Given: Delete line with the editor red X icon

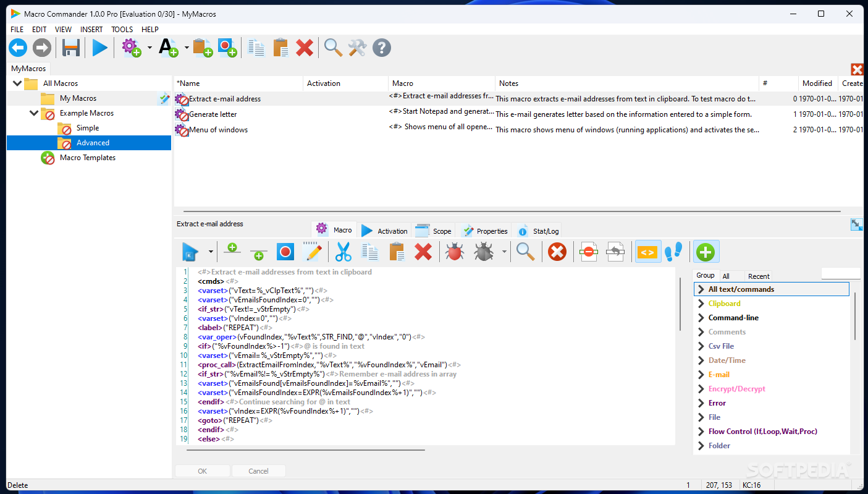Looking at the screenshot, I should [423, 252].
